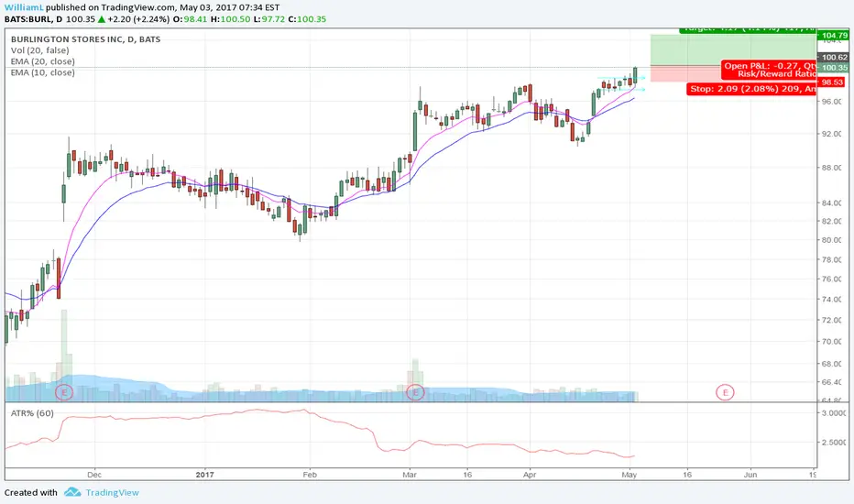Click the C:100.35 close value in header
The image size is (854, 504).
point(307,19)
